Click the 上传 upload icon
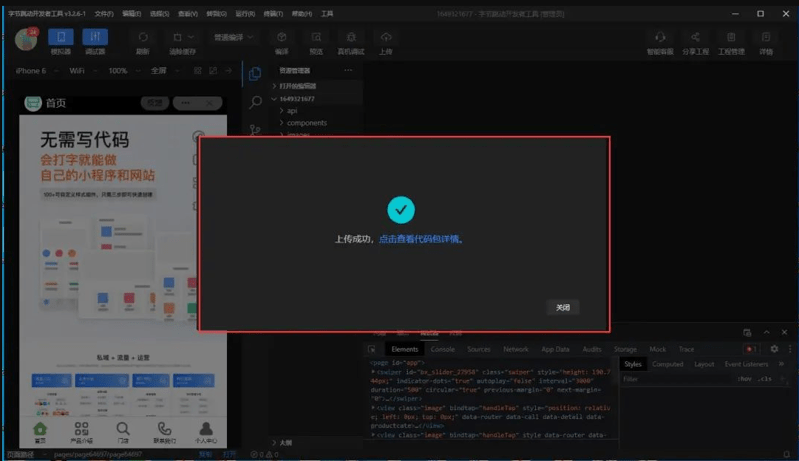This screenshot has width=799, height=461. [x=386, y=37]
